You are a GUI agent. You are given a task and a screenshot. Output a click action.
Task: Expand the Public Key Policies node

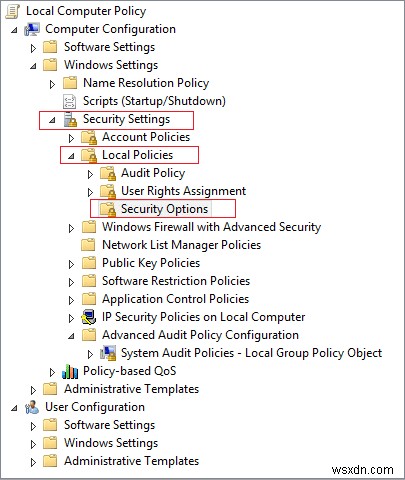coord(71,264)
